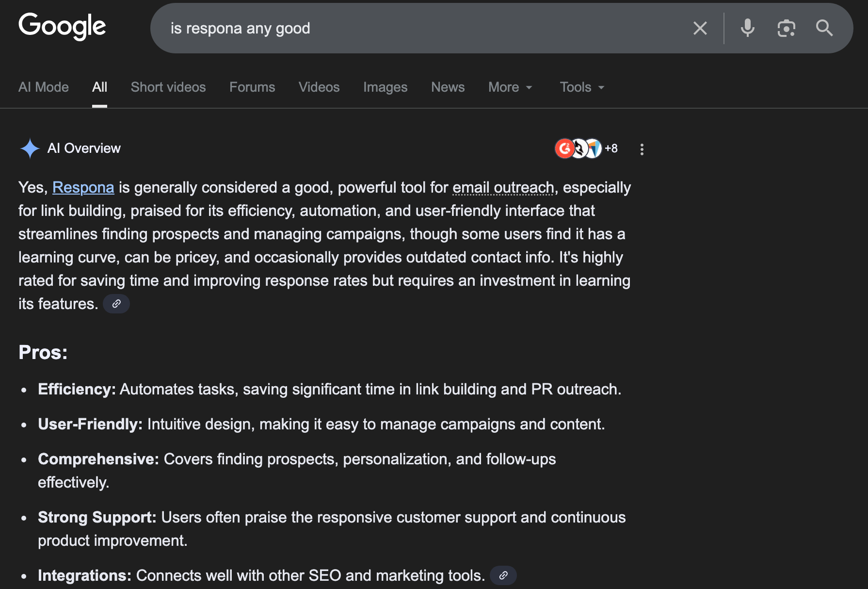Viewport: 868px width, 589px height.
Task: Click the AI Overview sparkle icon
Action: click(30, 148)
